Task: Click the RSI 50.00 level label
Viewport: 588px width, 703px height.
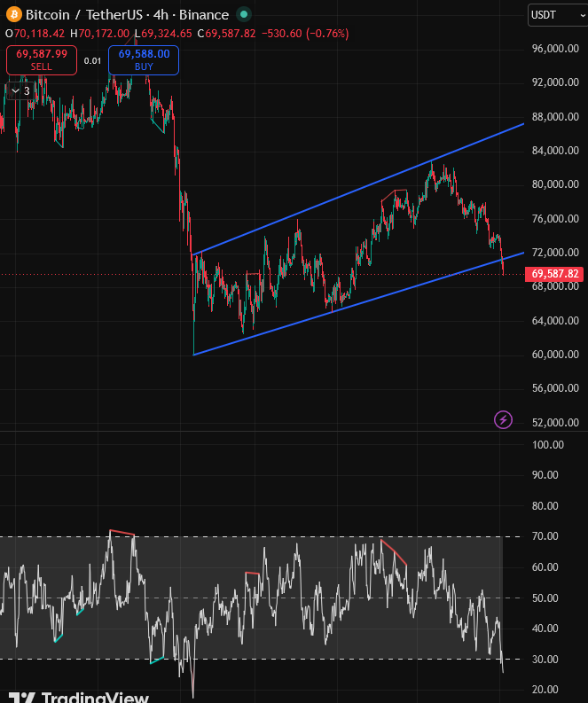Action: tap(545, 598)
